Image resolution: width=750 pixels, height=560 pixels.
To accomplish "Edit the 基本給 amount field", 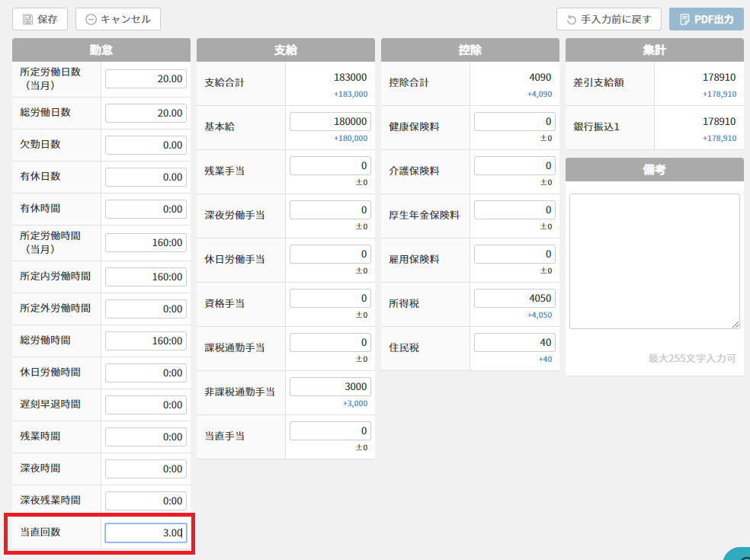I will tap(330, 121).
